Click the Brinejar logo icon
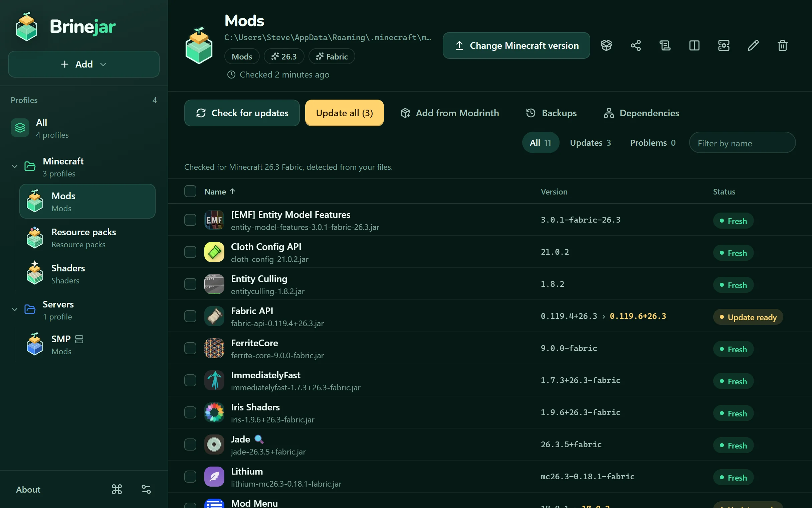Screen dimensions: 812x508 click(x=27, y=27)
